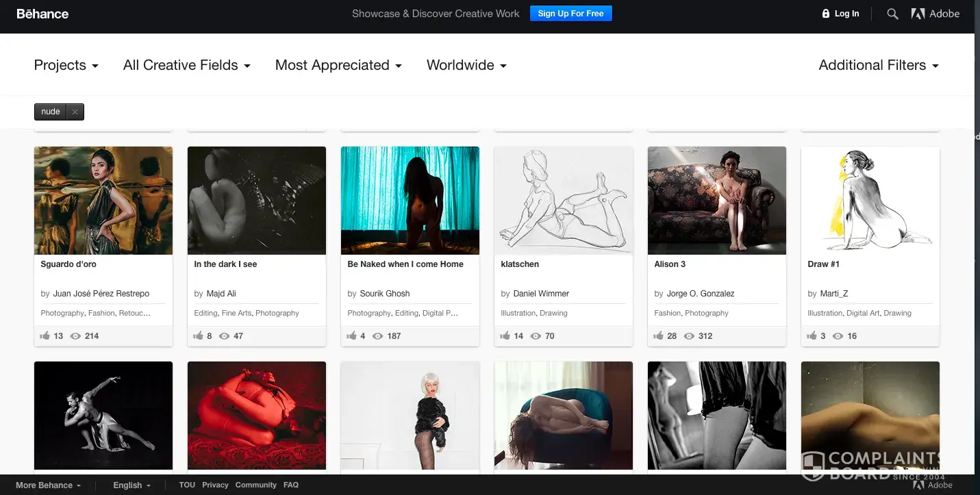
Task: Click Editing tag on Be Naked when I come Home
Action: coord(407,313)
